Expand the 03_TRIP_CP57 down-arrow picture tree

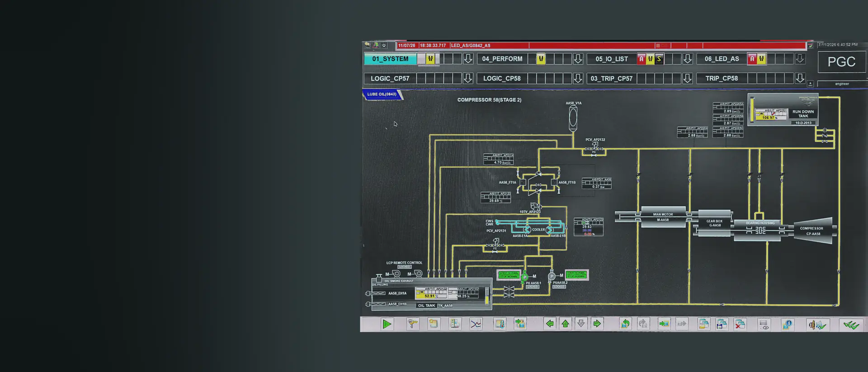(688, 78)
